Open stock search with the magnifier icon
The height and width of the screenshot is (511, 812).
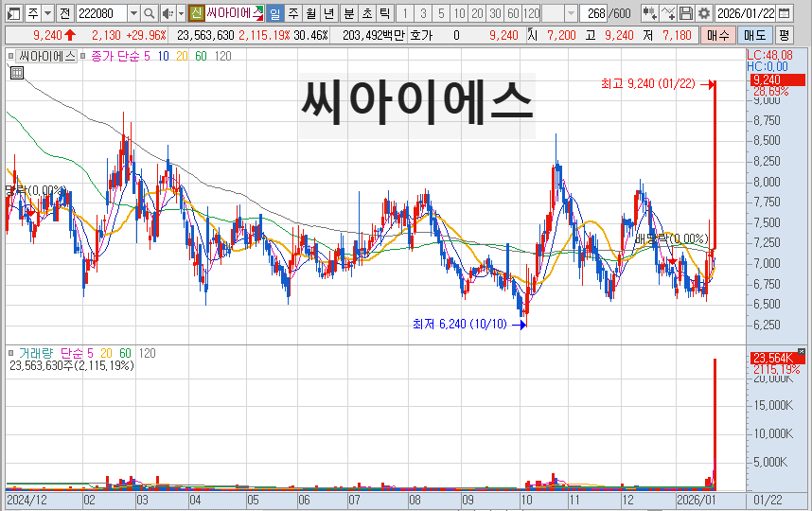pos(149,13)
